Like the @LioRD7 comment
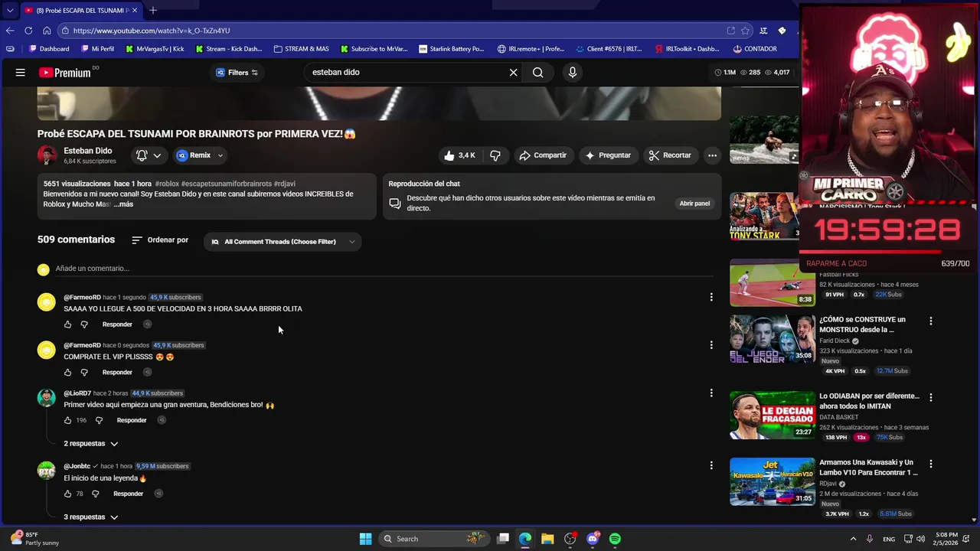The width and height of the screenshot is (980, 551). [67, 420]
